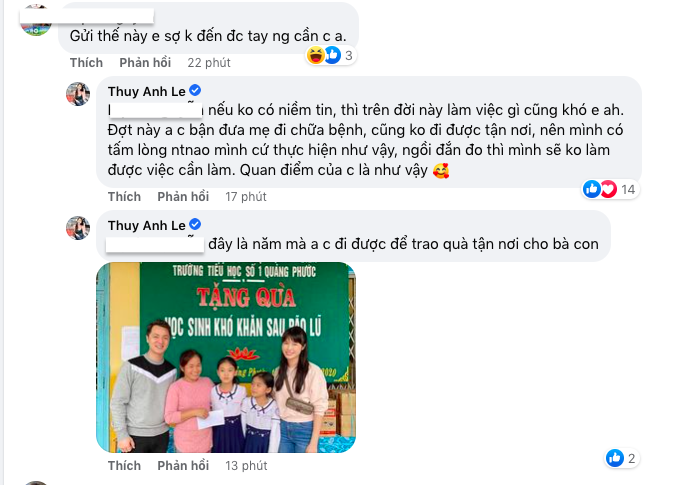Open the top commenter's profile picture

36,22
